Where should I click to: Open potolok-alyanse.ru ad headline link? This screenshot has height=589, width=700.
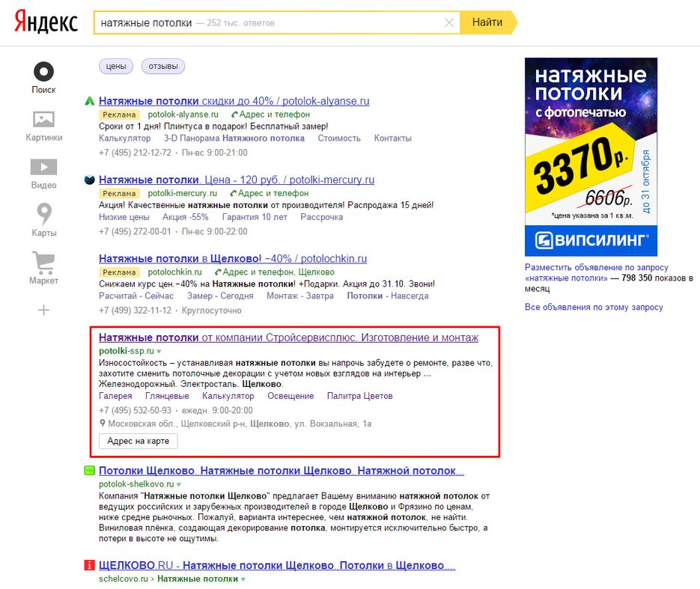(x=234, y=101)
